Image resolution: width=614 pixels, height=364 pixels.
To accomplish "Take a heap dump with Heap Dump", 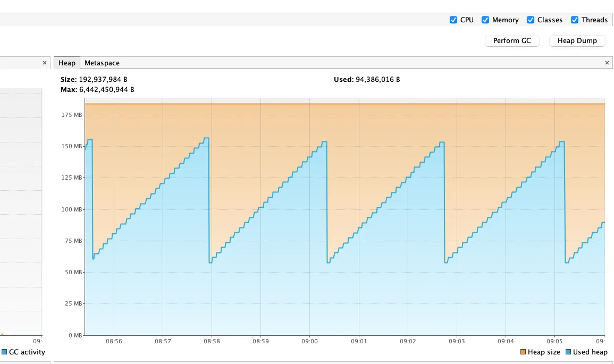I will (x=577, y=40).
